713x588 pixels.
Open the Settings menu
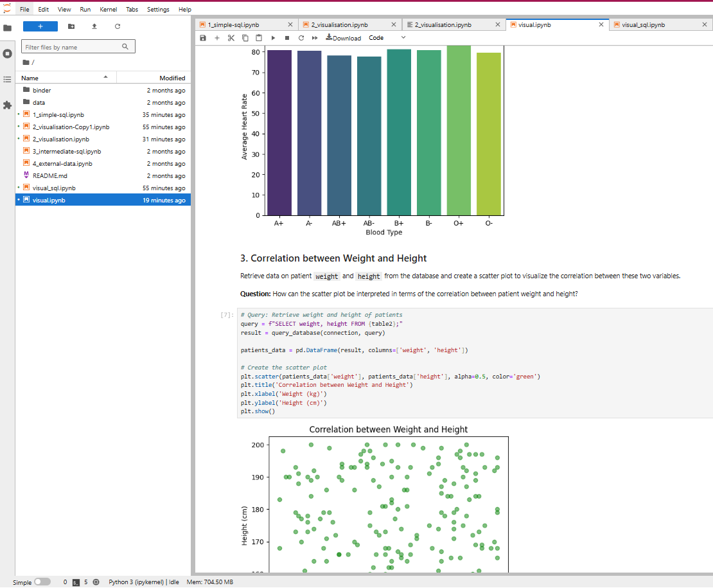(158, 9)
